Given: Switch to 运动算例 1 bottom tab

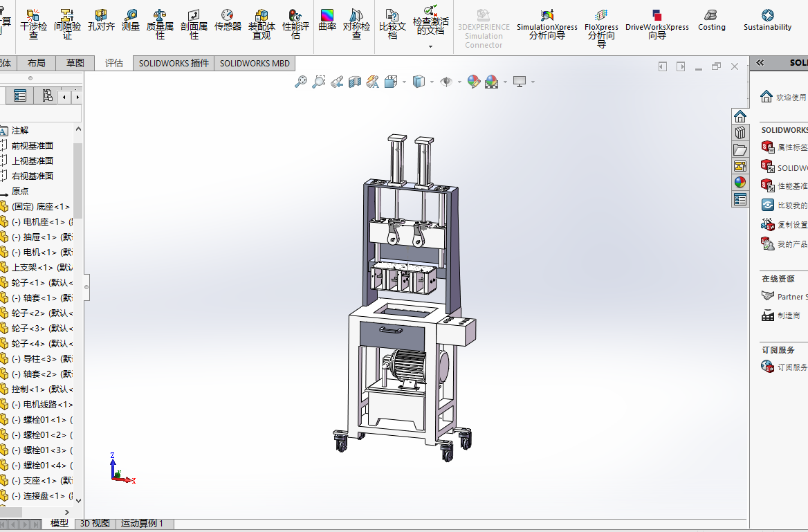Looking at the screenshot, I should pyautogui.click(x=143, y=523).
